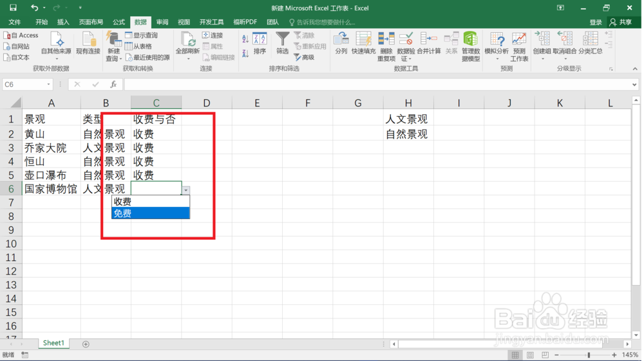This screenshot has width=644, height=361.
Task: Click the Undo arrow icon
Action: pyautogui.click(x=35, y=8)
